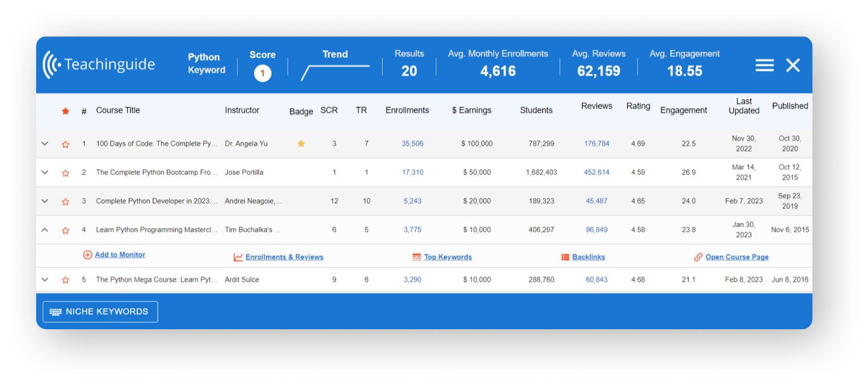
Task: Click reviews value 96,849
Action: (x=596, y=230)
